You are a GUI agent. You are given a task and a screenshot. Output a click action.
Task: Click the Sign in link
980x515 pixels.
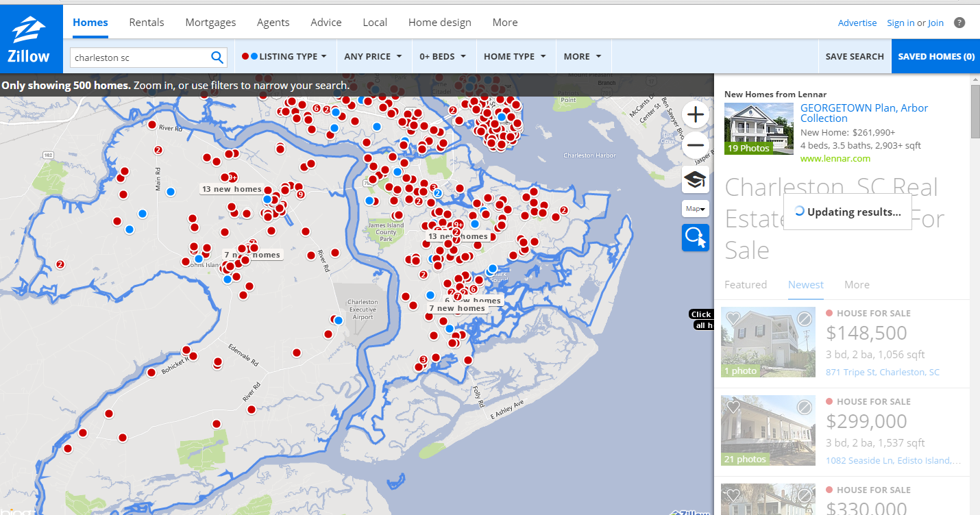(x=901, y=23)
